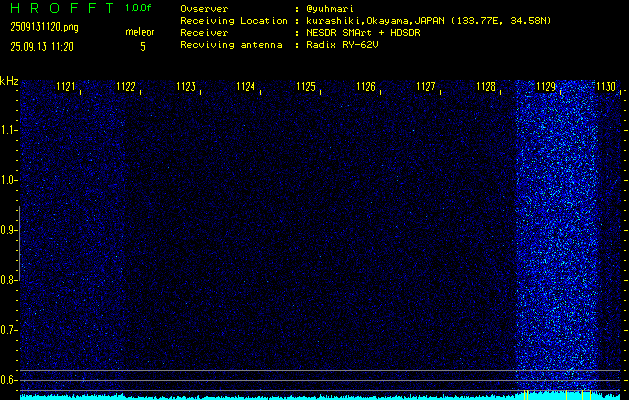Click the 1127 time axis marker
The width and height of the screenshot is (629, 400).
point(426,86)
